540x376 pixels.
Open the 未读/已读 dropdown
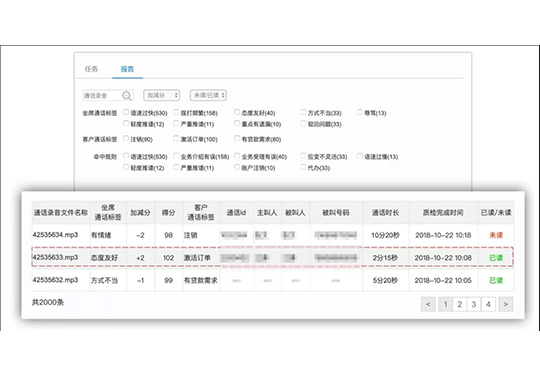click(x=208, y=95)
